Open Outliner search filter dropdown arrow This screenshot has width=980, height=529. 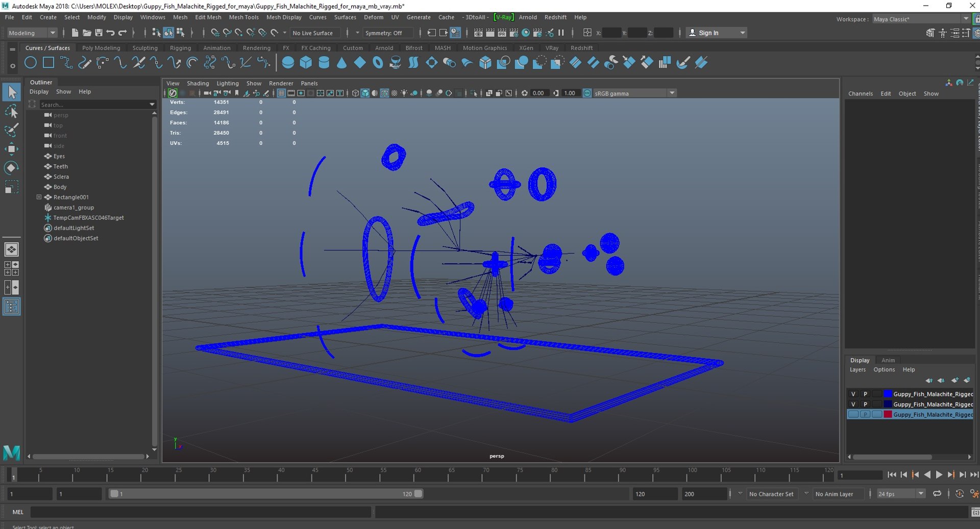152,105
